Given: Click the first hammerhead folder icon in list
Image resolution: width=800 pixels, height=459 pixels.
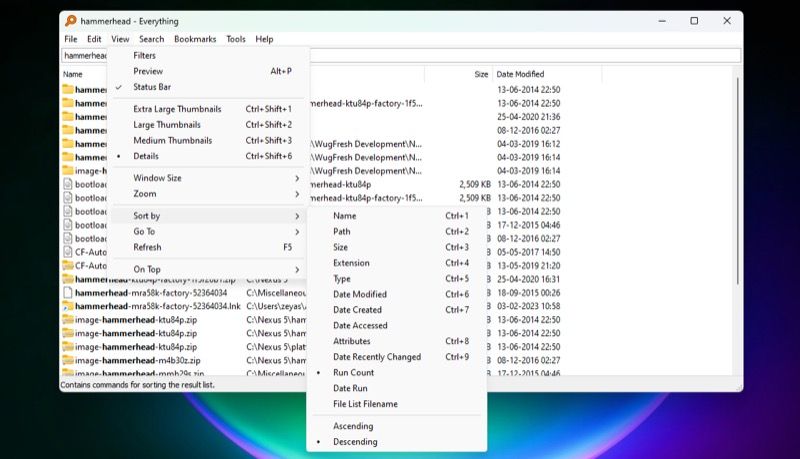Looking at the screenshot, I should tap(67, 89).
